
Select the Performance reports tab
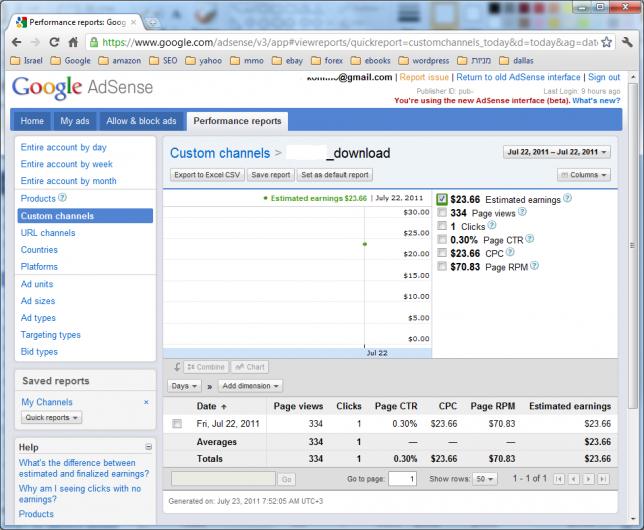(x=237, y=121)
